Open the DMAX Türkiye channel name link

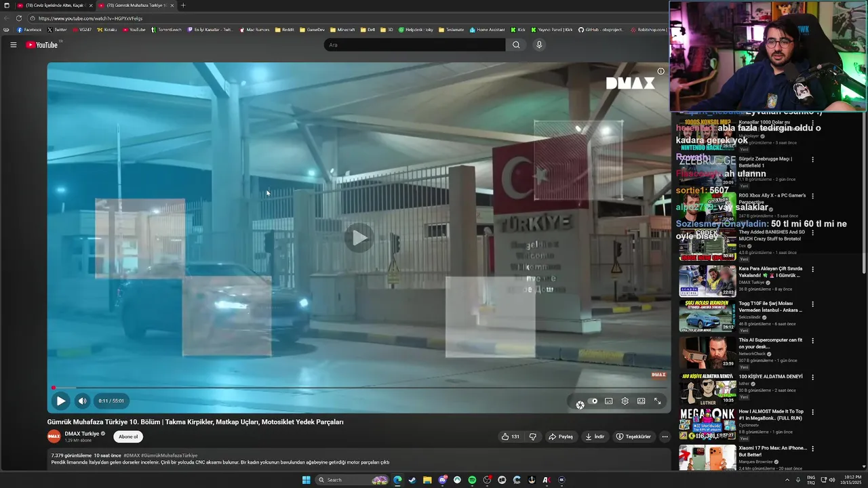(x=82, y=434)
